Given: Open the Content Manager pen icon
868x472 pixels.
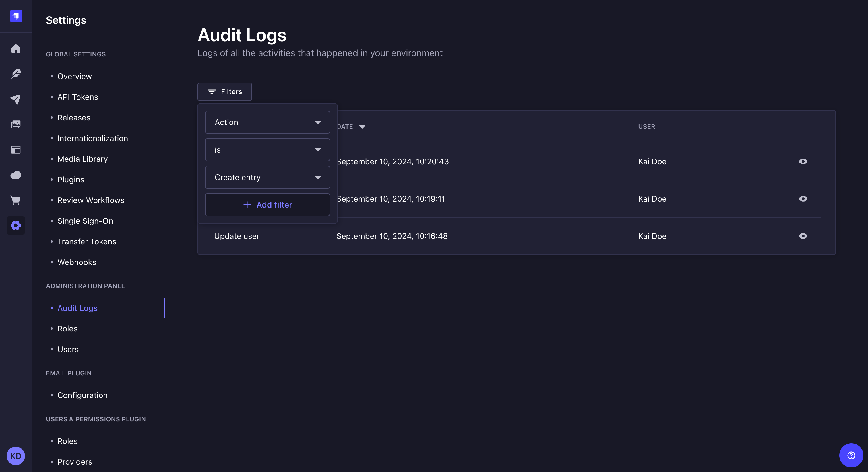Looking at the screenshot, I should pyautogui.click(x=15, y=74).
